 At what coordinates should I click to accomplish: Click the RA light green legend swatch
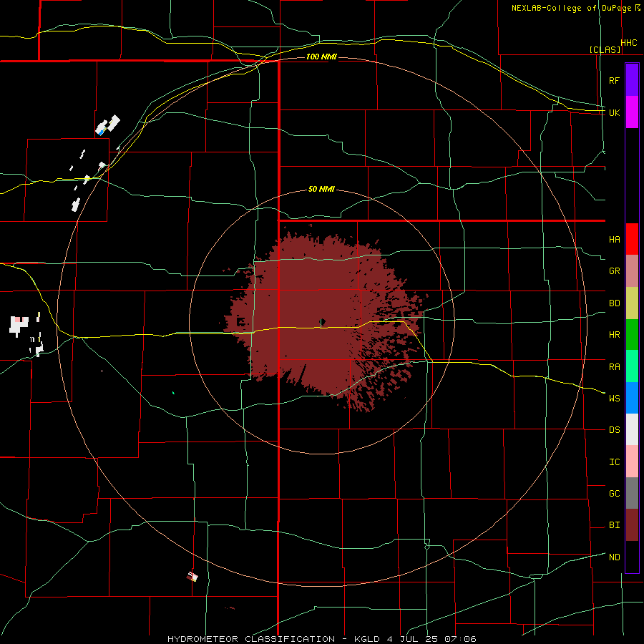(632, 366)
